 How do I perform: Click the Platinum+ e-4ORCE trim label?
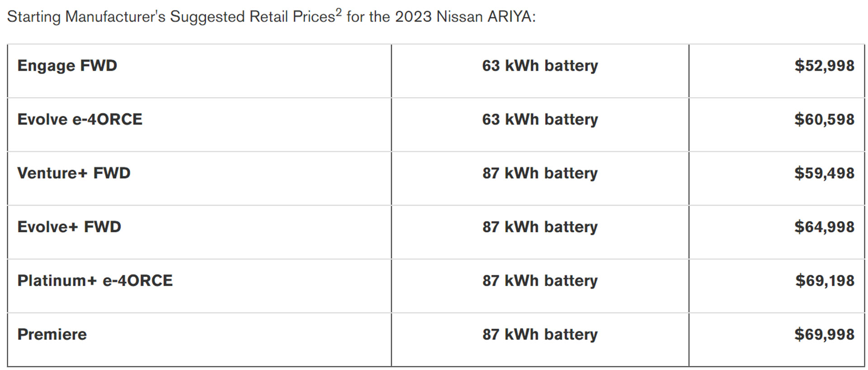[95, 281]
